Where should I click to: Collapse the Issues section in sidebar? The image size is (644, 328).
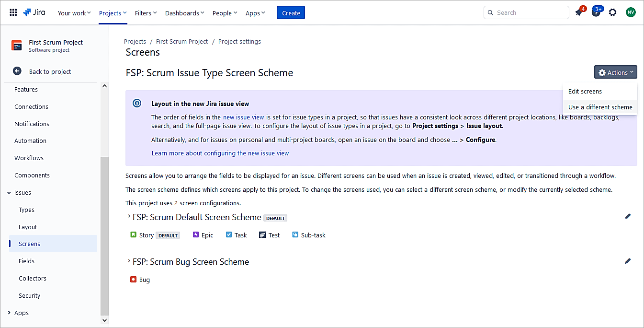click(9, 193)
